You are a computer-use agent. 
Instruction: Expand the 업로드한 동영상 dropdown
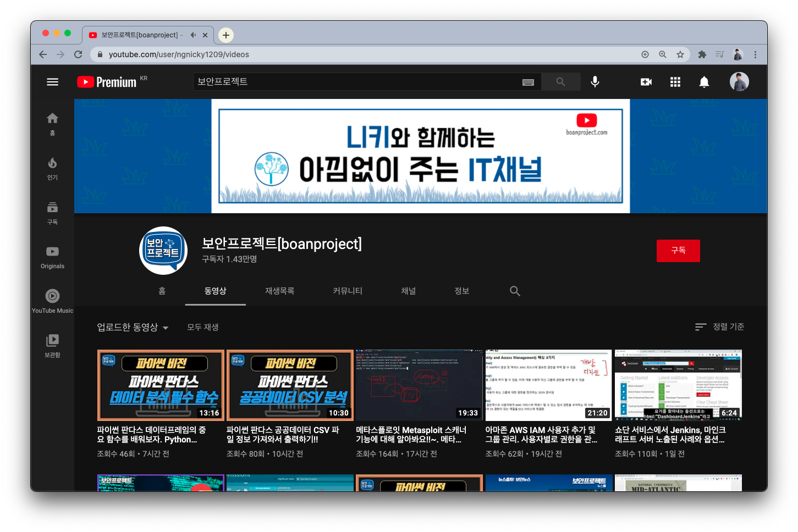[133, 327]
